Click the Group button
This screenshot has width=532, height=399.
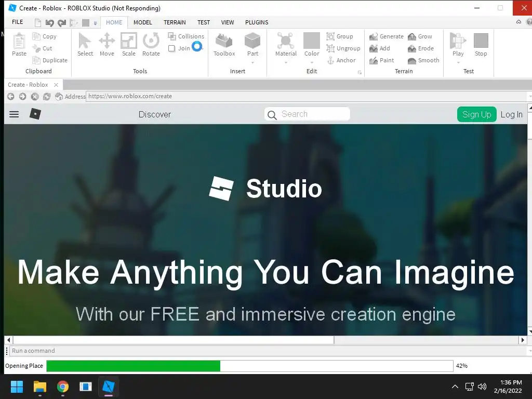[340, 36]
